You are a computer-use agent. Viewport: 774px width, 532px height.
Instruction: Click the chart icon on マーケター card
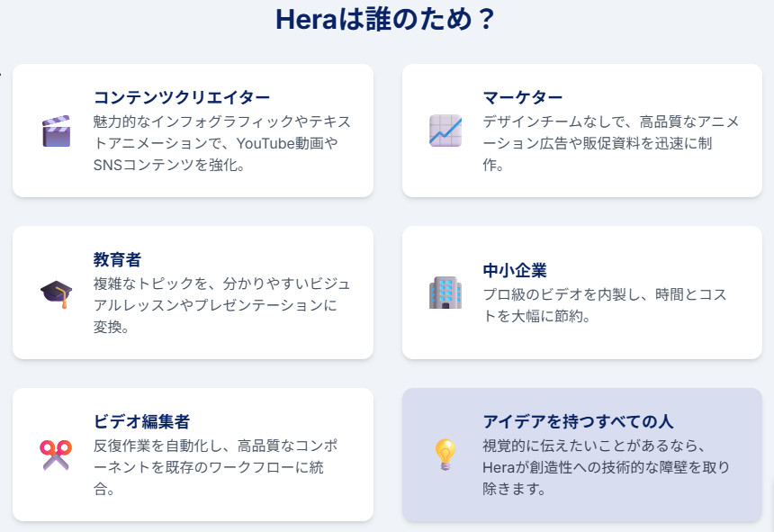tap(445, 131)
